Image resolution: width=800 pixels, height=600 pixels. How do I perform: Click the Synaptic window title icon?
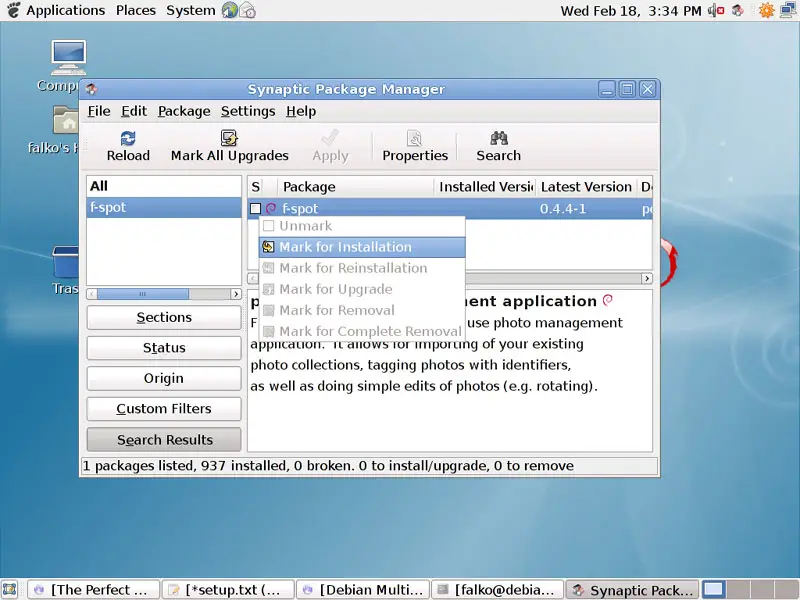point(91,89)
